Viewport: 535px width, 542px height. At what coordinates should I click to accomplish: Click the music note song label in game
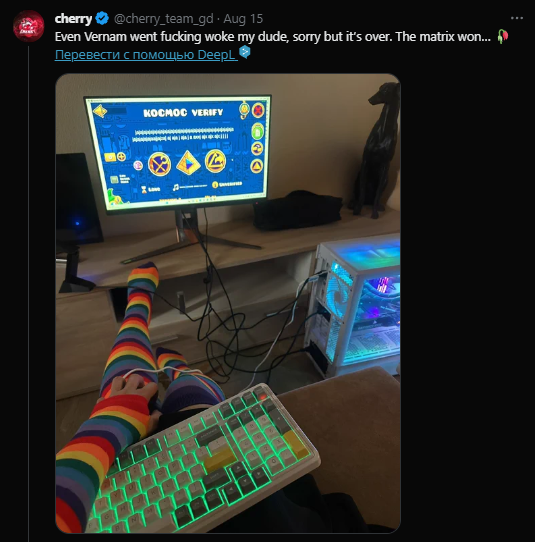point(190,187)
